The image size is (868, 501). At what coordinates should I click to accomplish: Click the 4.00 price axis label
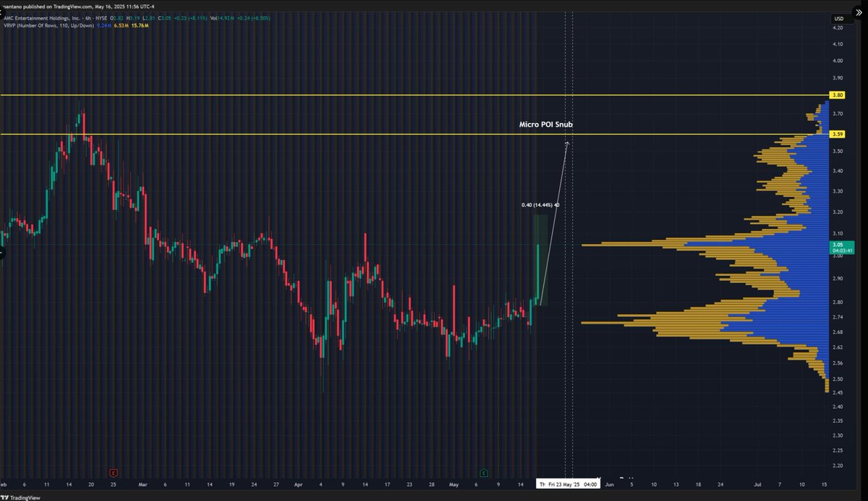pyautogui.click(x=838, y=61)
